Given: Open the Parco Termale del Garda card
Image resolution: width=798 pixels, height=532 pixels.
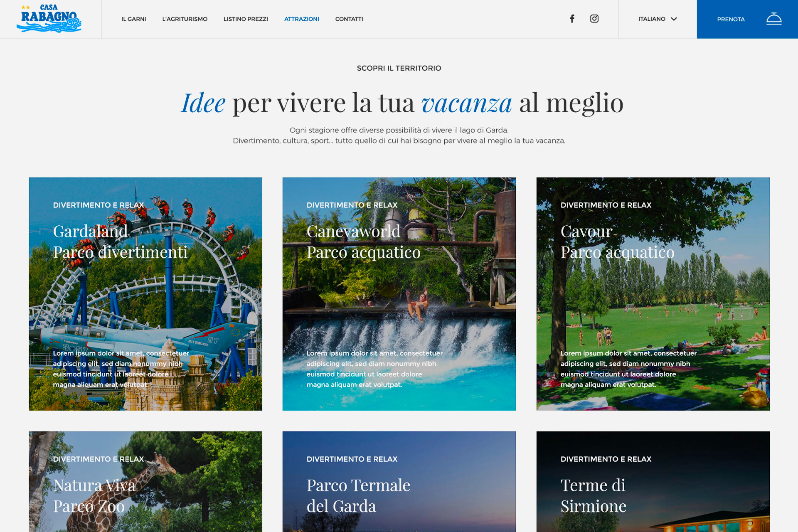Looking at the screenshot, I should point(399,482).
